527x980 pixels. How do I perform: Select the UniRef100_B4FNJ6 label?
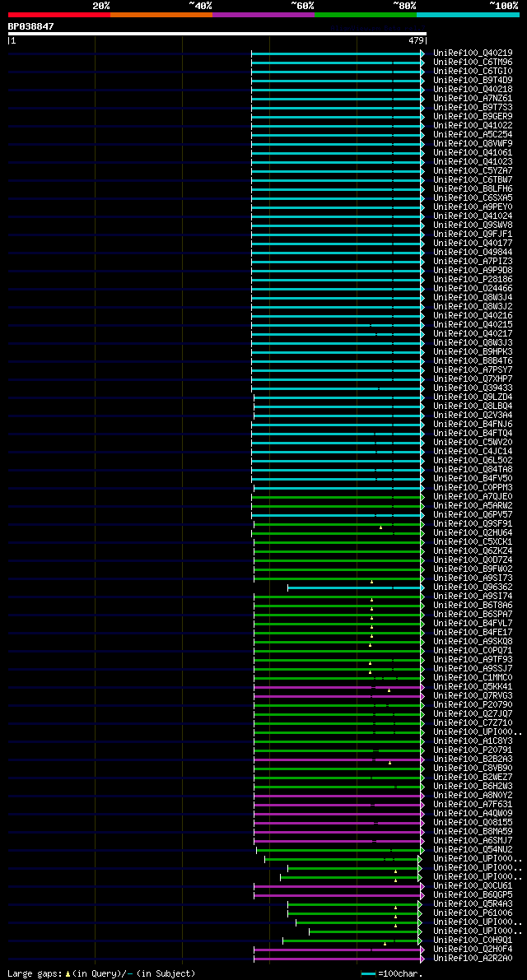coord(473,425)
